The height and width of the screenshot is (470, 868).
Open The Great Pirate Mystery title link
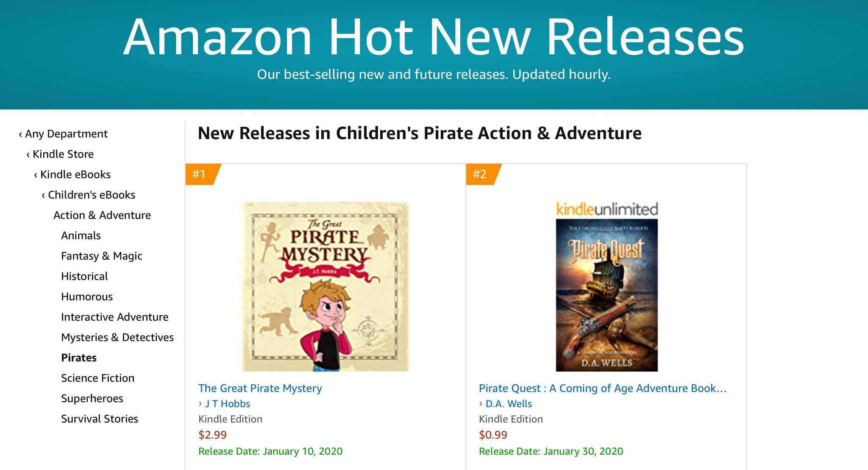point(260,388)
